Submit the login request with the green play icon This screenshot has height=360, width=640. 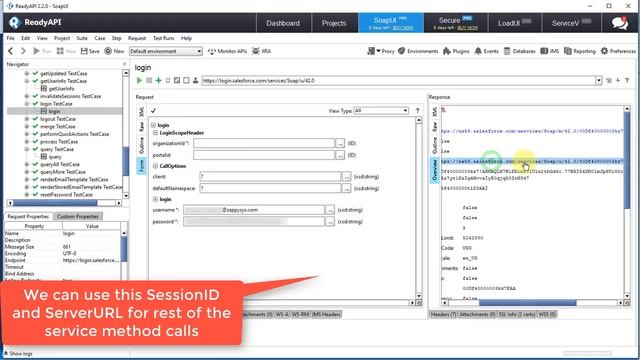[139, 80]
